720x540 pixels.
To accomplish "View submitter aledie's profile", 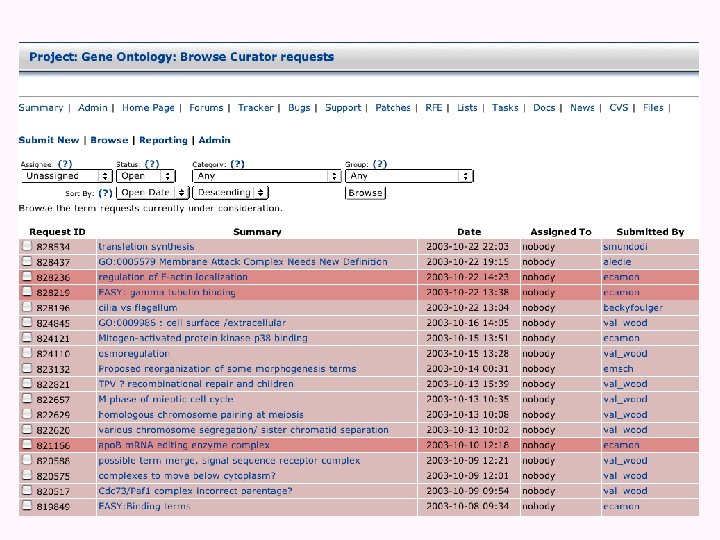I will tap(617, 262).
